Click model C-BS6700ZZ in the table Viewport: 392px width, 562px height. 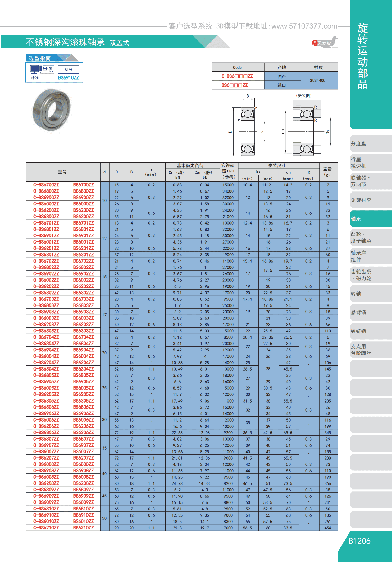point(46,185)
